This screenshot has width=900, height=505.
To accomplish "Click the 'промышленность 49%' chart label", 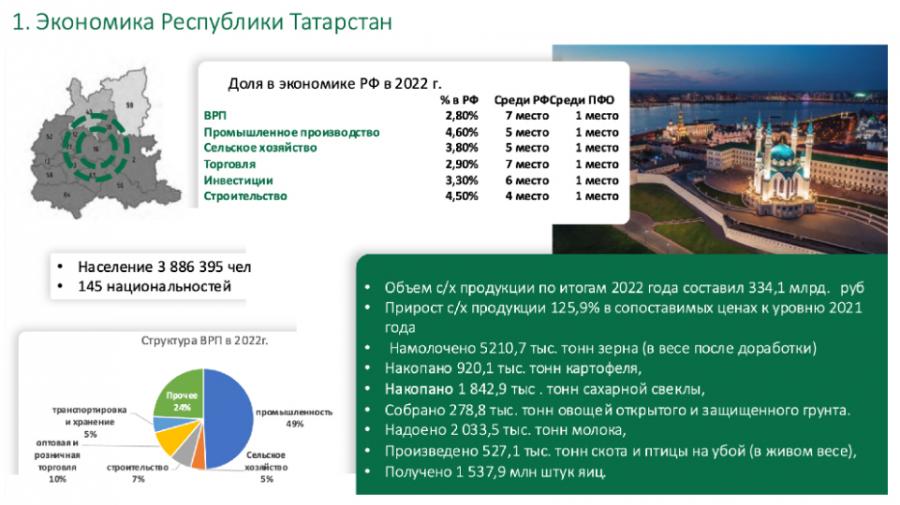I will [294, 418].
